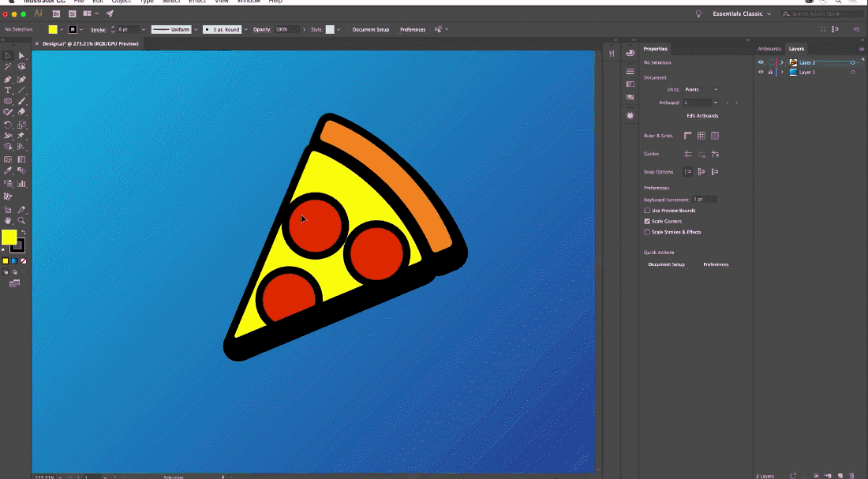Click Document Setup in the control bar
Image resolution: width=868 pixels, height=479 pixels.
[x=371, y=29]
